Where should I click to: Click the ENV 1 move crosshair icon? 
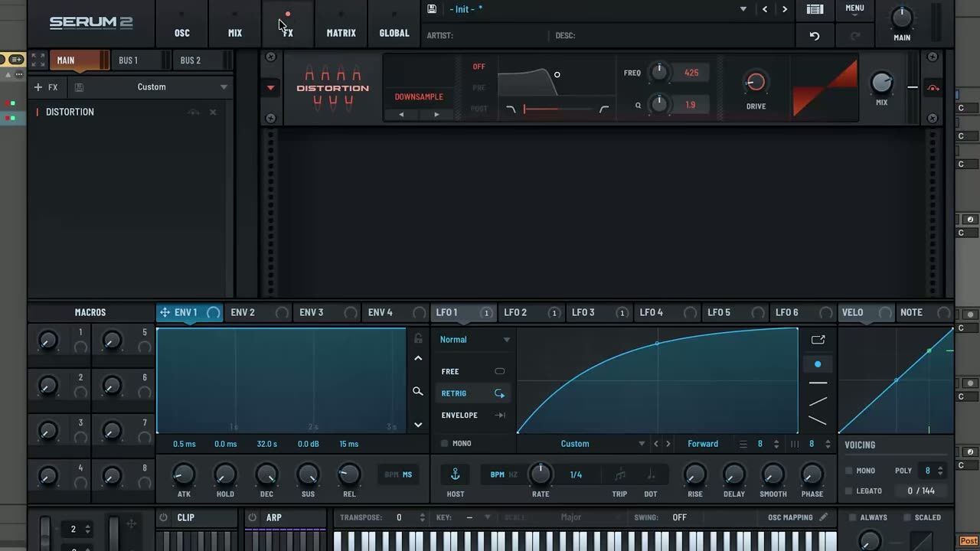click(x=165, y=312)
